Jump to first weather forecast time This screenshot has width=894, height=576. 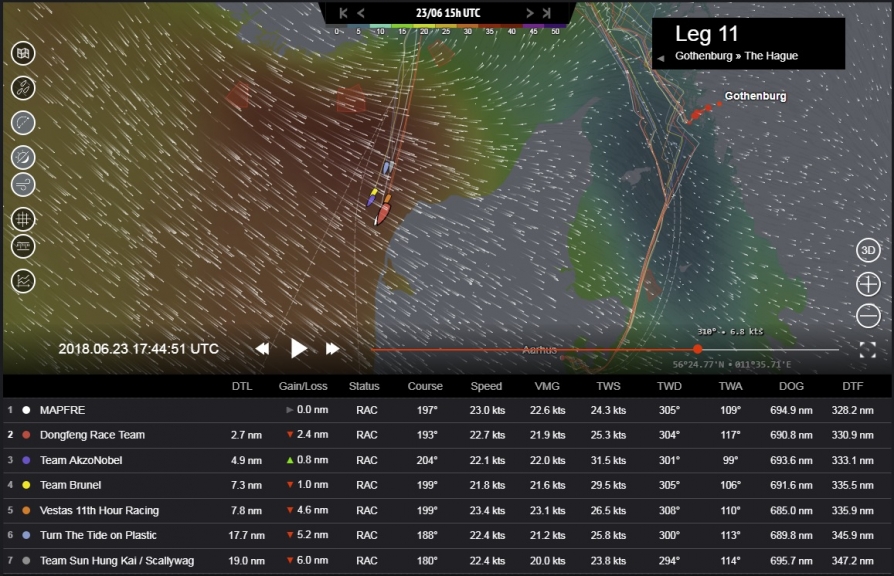click(343, 13)
